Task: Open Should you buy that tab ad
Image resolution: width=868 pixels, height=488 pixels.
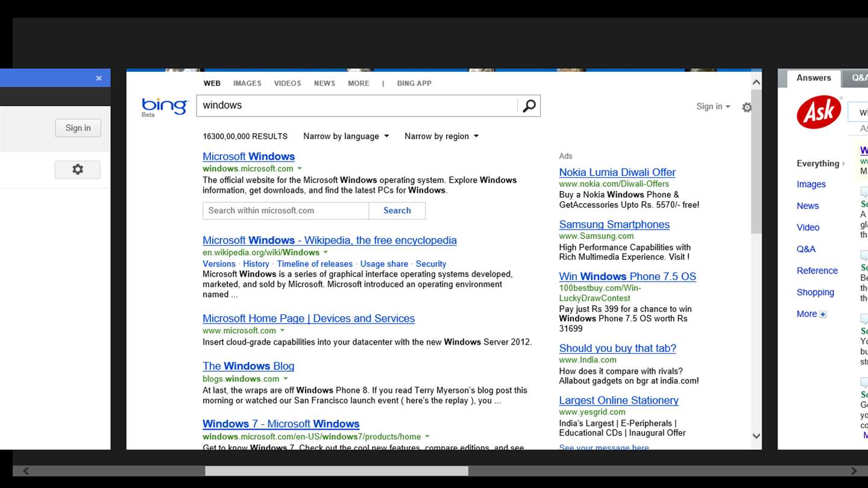Action: (x=617, y=348)
